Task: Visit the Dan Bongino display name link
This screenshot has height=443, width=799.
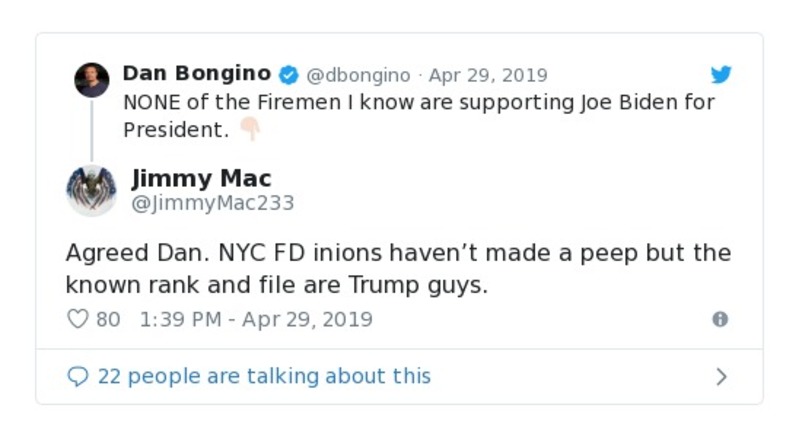Action: (196, 74)
